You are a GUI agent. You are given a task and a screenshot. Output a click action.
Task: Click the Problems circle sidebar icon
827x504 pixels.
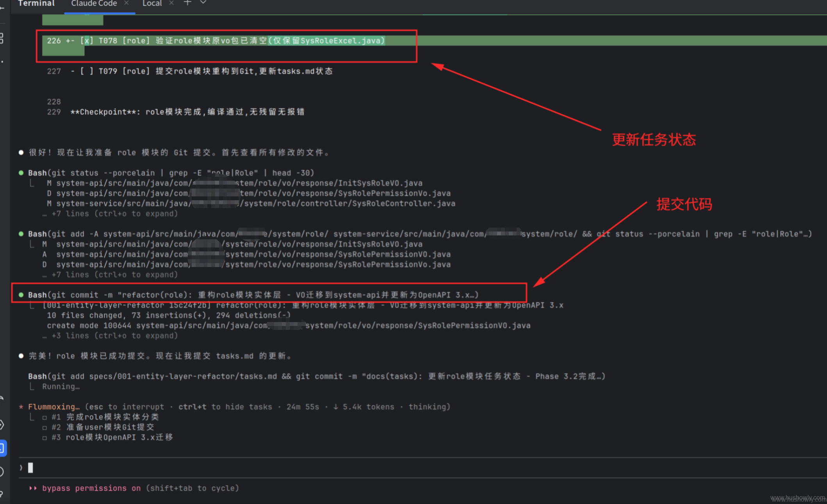[x=2, y=472]
